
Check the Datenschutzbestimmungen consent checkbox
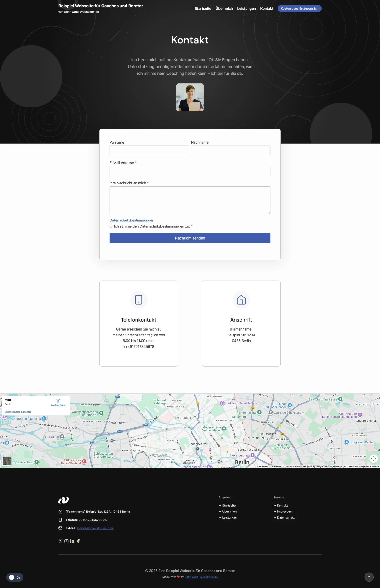click(x=111, y=226)
